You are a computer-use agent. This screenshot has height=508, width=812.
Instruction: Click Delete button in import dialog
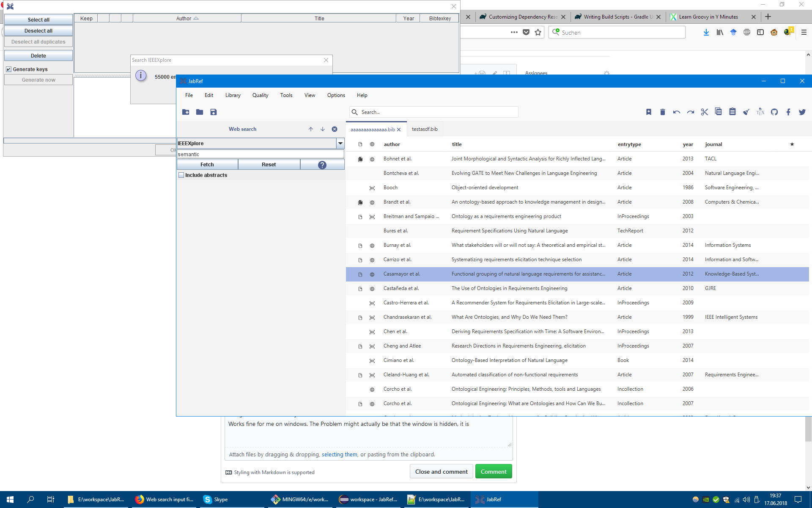point(38,56)
